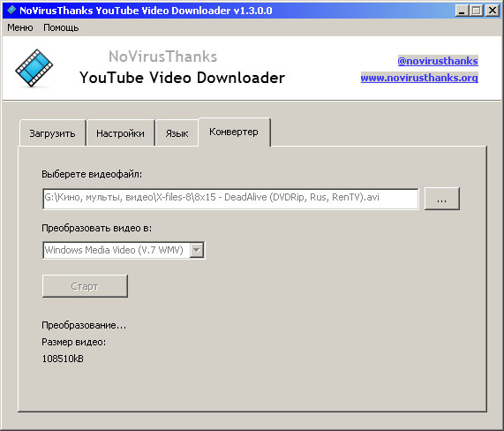Click the Преобразовать видео в label
This screenshot has height=431, width=504.
[x=97, y=228]
